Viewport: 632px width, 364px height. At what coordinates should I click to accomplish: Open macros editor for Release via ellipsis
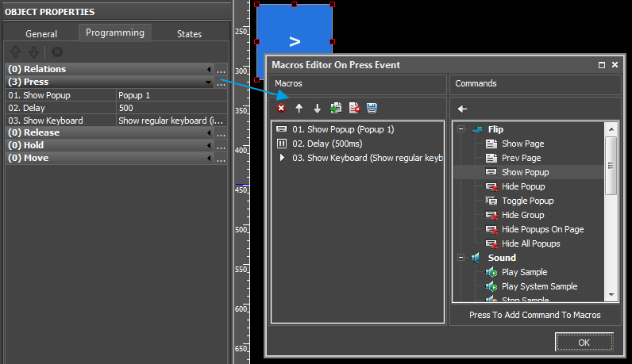[x=221, y=133]
